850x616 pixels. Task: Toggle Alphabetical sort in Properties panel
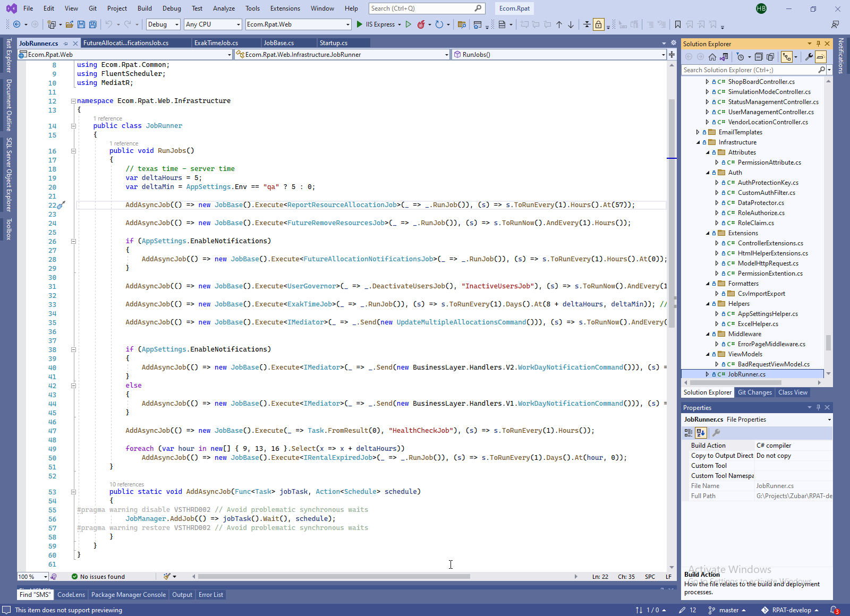click(x=700, y=433)
